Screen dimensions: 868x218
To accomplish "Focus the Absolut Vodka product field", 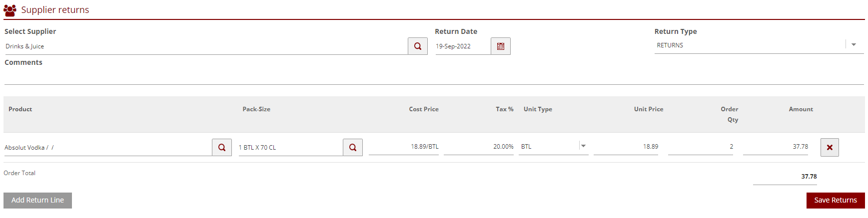I will 107,148.
